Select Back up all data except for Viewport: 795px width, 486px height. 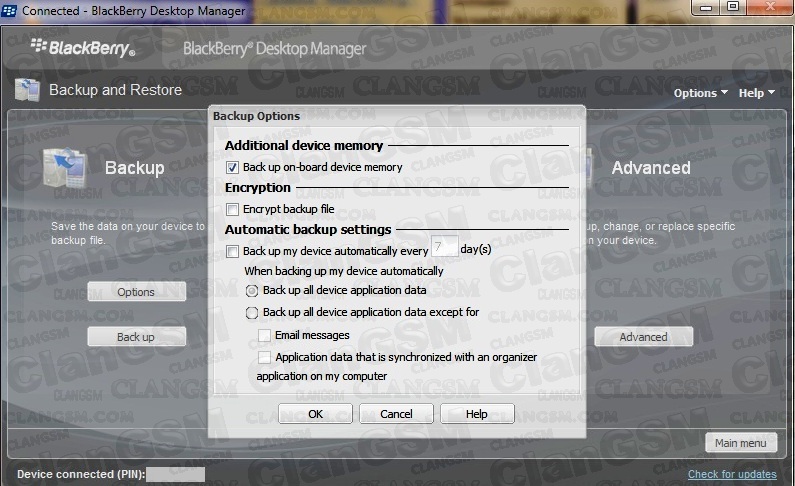click(x=252, y=313)
